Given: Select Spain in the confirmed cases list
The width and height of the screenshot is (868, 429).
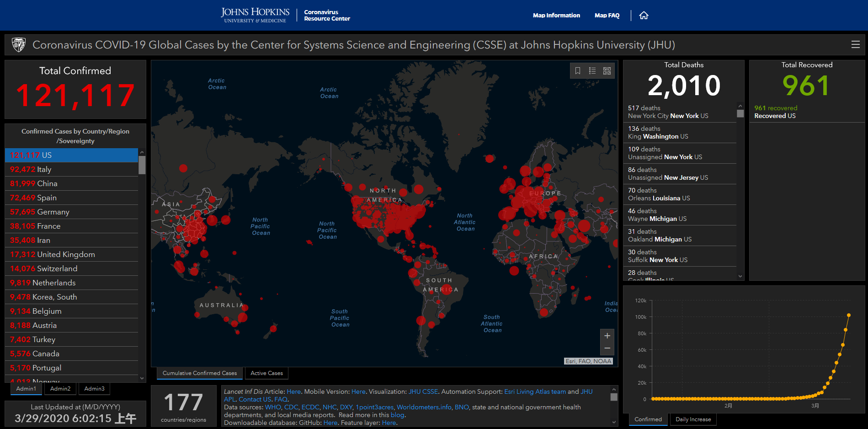Looking at the screenshot, I should tap(71, 198).
